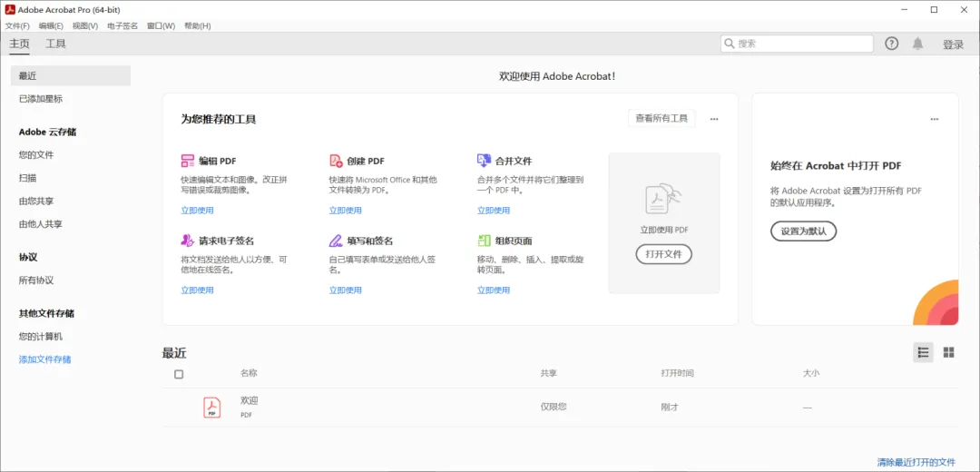Click the 大小 column header

[811, 373]
